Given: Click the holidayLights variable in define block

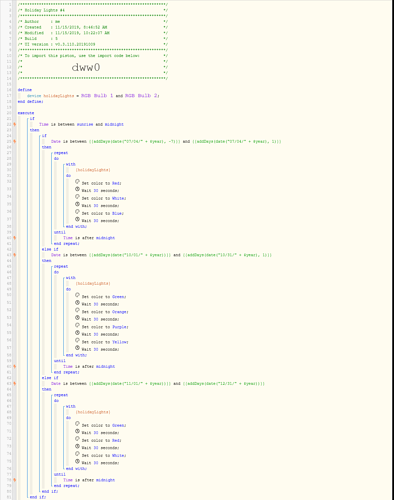Looking at the screenshot, I should click(x=59, y=96).
